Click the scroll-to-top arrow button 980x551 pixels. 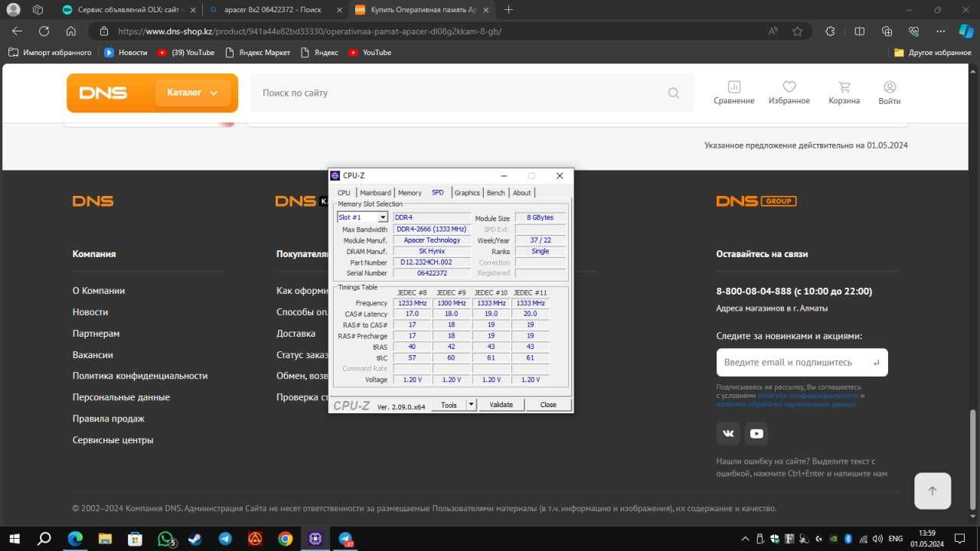point(933,491)
